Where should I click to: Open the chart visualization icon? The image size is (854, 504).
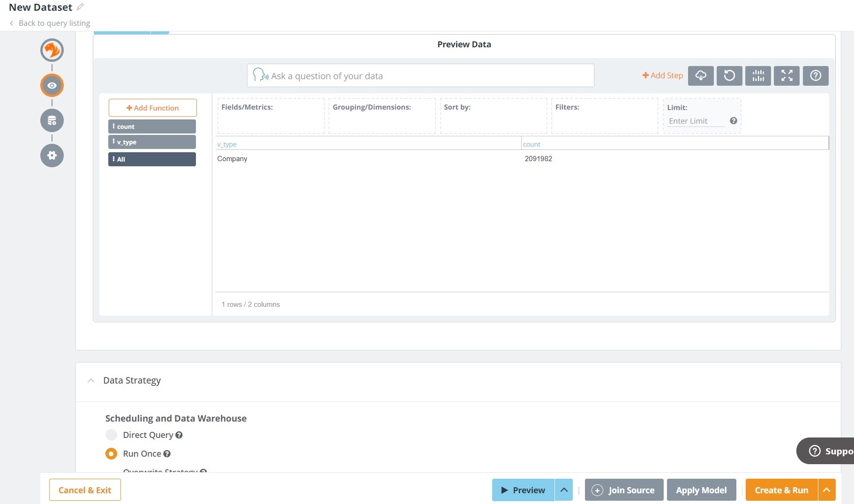click(758, 75)
